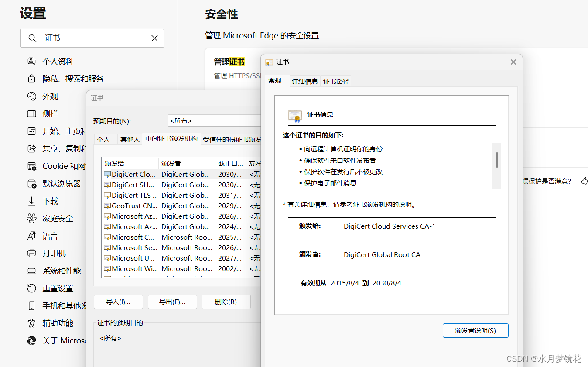Close the 证书 details dialog
Screen dimensions: 588x367
pos(513,62)
